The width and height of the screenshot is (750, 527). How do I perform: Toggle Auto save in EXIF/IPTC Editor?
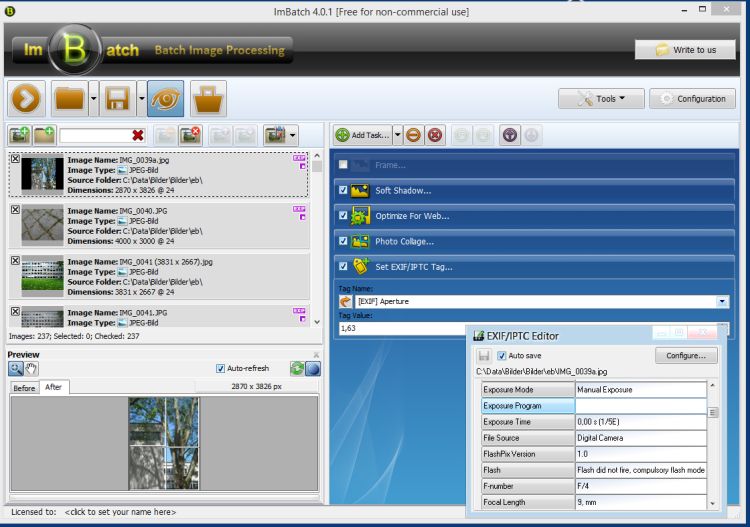502,355
